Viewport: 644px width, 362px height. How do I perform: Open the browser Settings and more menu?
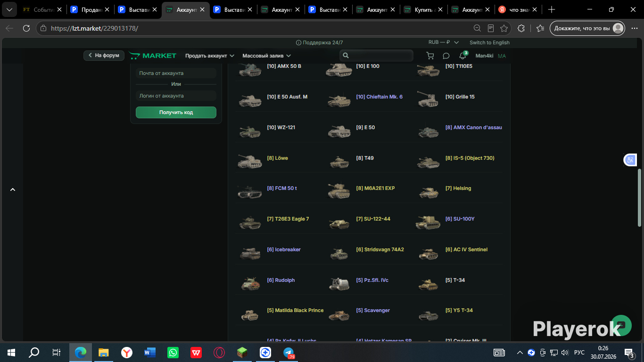634,28
